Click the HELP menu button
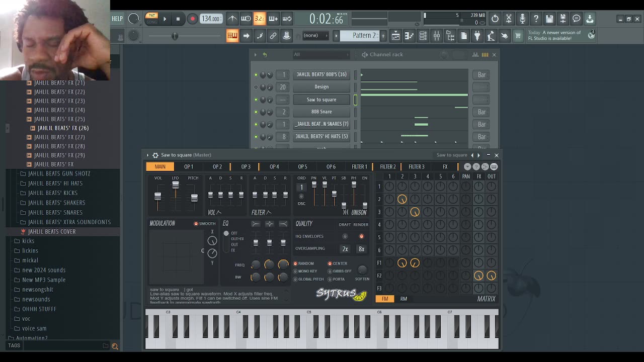 pyautogui.click(x=117, y=19)
